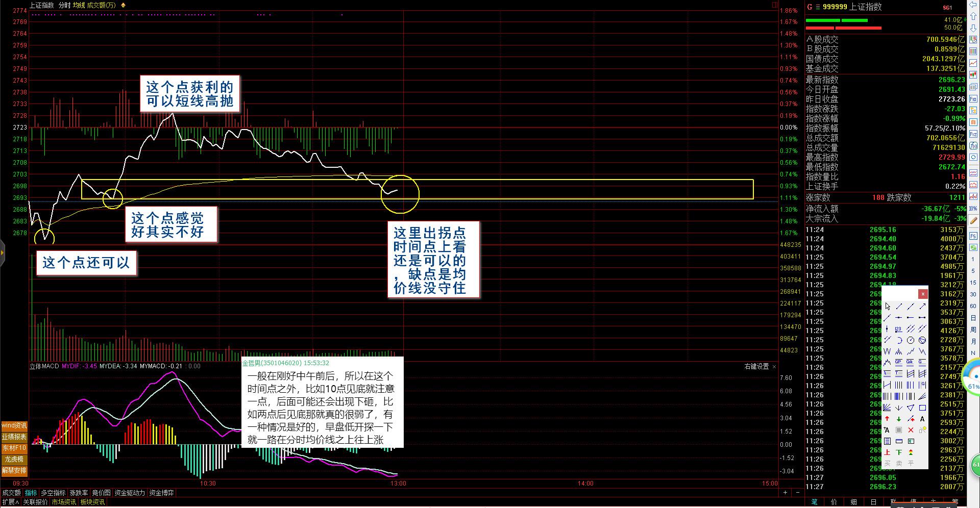Open dropdown arrow next to 成交额(万)

[x=123, y=5]
